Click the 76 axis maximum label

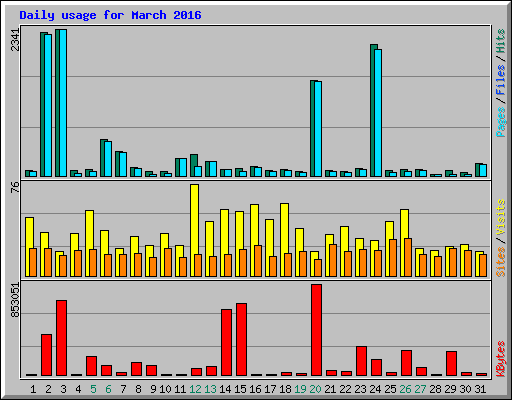tap(15, 187)
